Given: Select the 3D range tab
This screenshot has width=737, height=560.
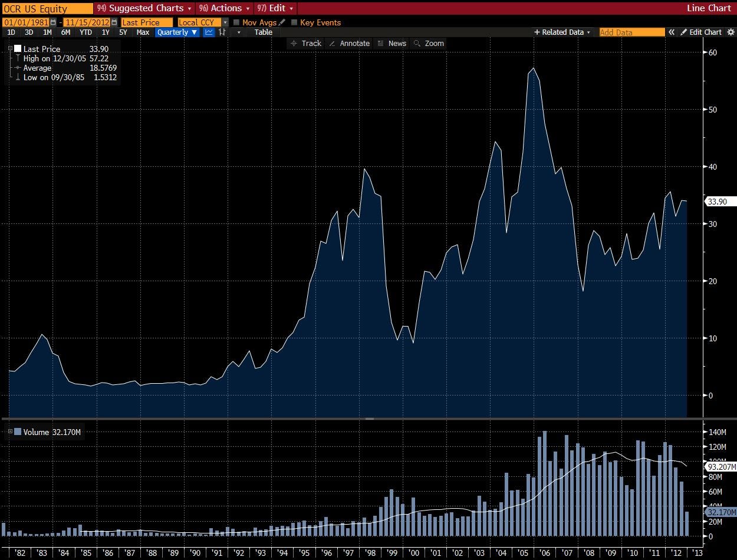Looking at the screenshot, I should (x=29, y=32).
